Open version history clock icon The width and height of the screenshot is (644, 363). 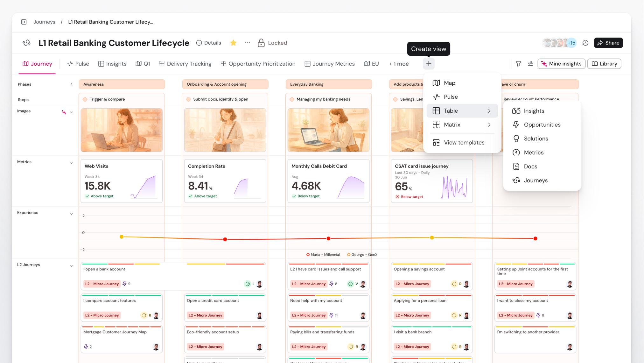click(x=585, y=43)
